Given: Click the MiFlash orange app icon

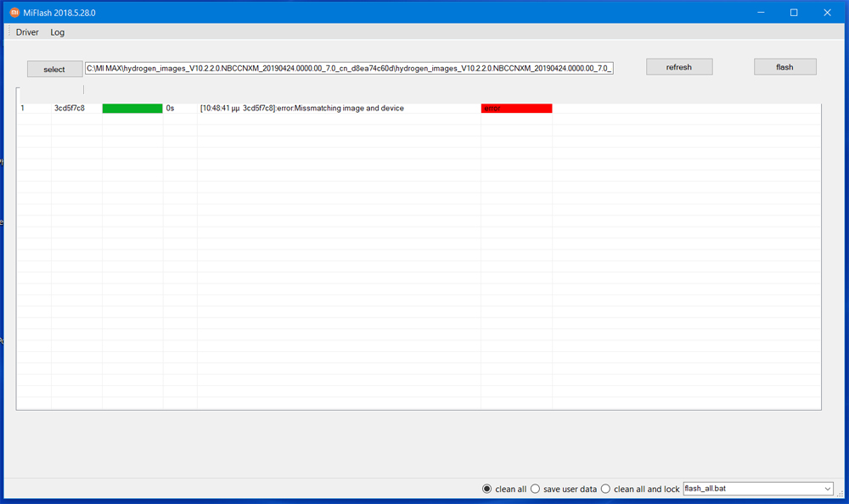Looking at the screenshot, I should [14, 13].
